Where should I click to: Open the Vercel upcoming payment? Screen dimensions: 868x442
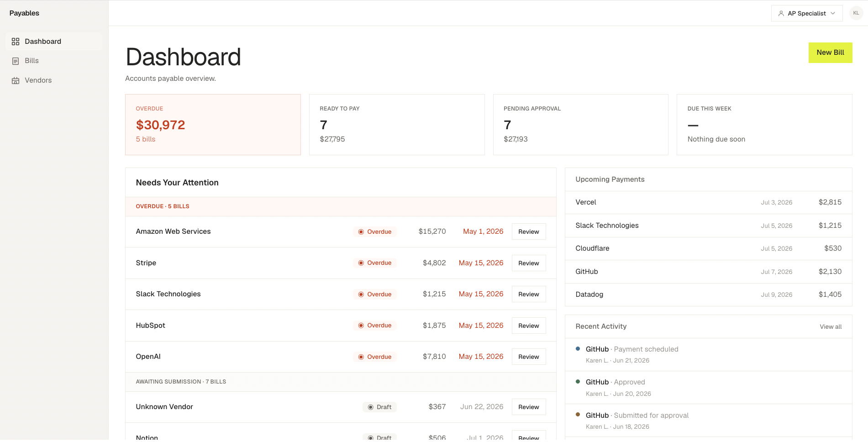(x=708, y=202)
